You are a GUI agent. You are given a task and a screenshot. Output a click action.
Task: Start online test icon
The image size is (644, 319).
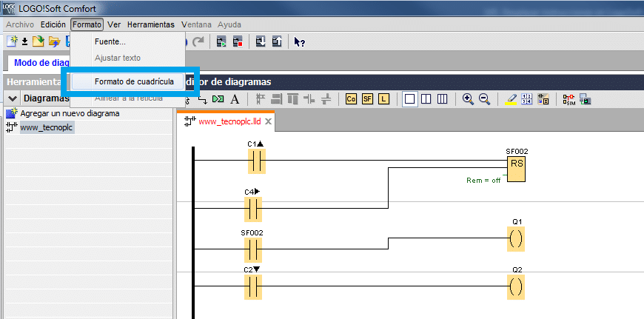tap(586, 99)
